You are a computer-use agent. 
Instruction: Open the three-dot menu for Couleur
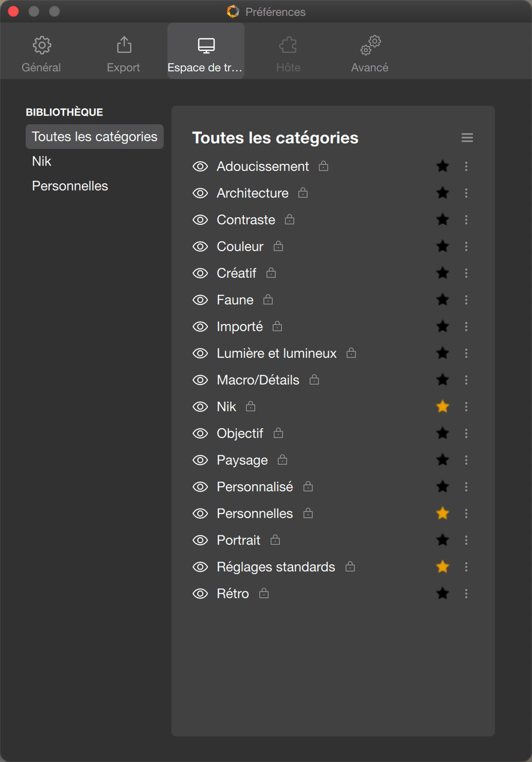(466, 246)
